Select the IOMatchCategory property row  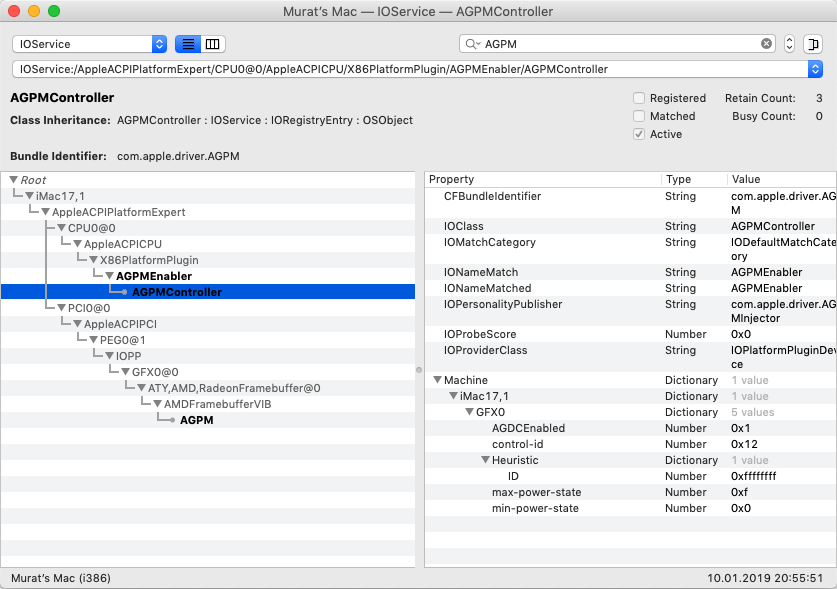(x=630, y=249)
